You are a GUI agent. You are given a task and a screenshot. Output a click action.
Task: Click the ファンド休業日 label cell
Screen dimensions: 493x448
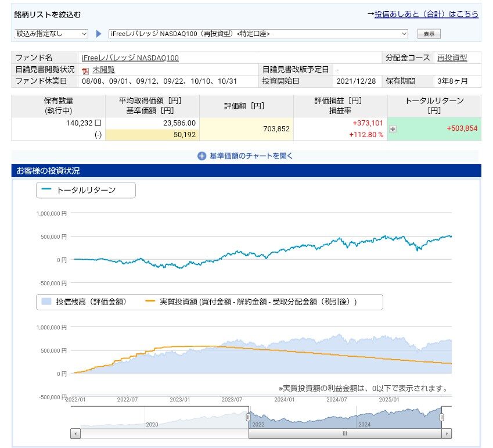pos(45,81)
